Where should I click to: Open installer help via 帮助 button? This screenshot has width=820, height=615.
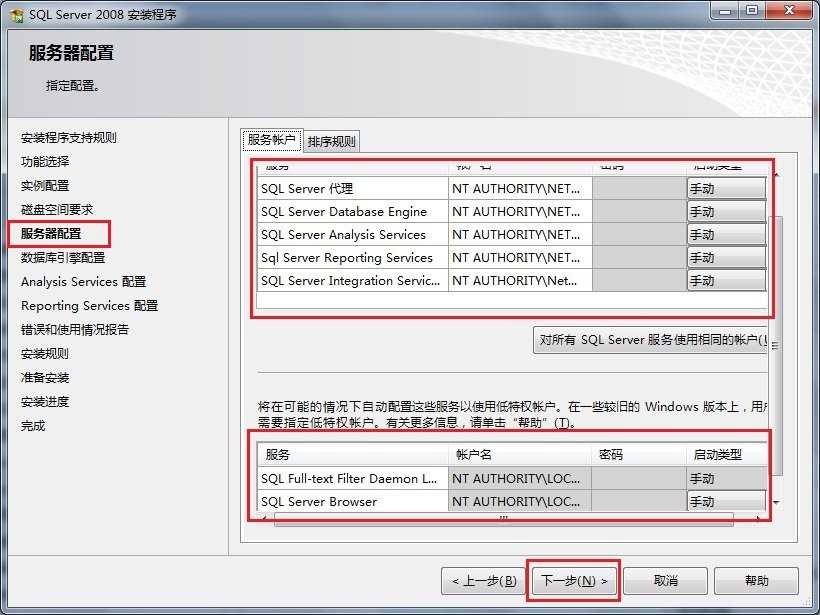click(x=757, y=580)
